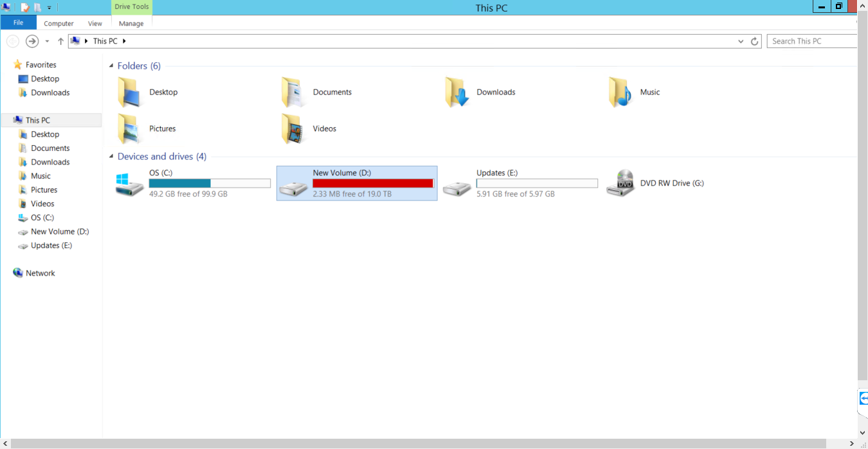Open OS (C:) in the navigation pane
Viewport: 868px width, 449px height.
pos(42,218)
